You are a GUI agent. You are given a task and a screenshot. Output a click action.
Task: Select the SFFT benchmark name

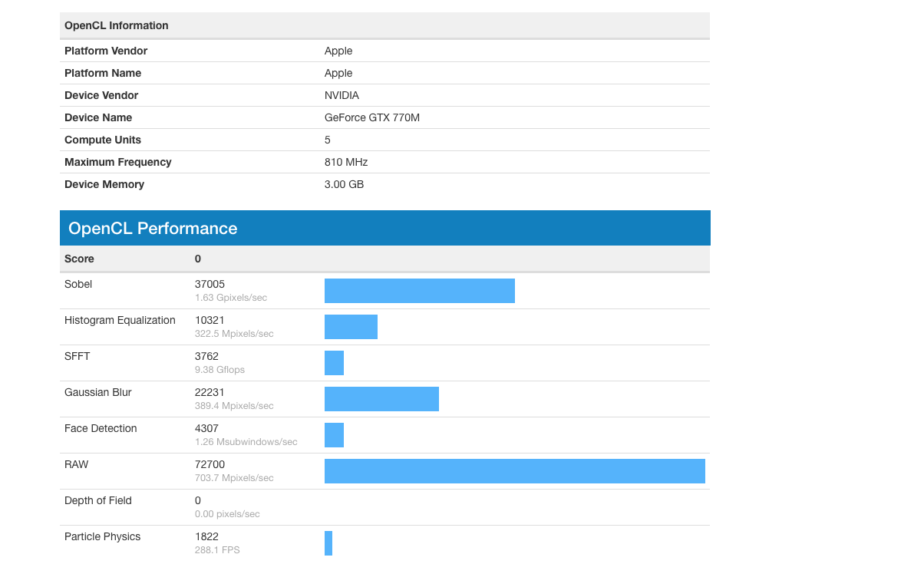tap(77, 356)
